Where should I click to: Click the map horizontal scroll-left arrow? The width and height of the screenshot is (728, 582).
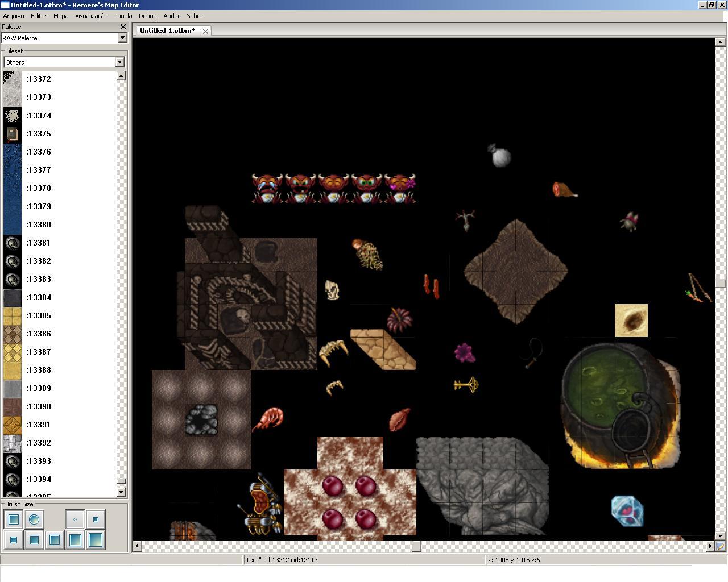click(137, 546)
